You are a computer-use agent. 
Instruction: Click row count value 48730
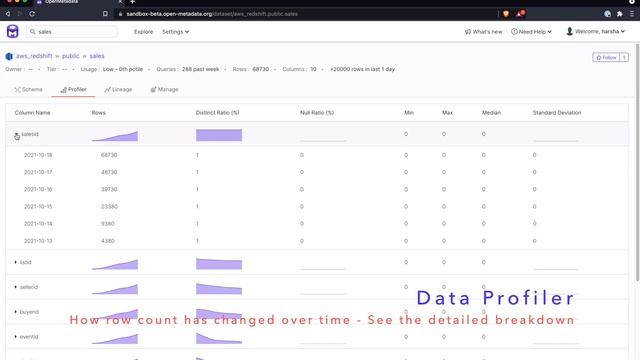(x=109, y=172)
